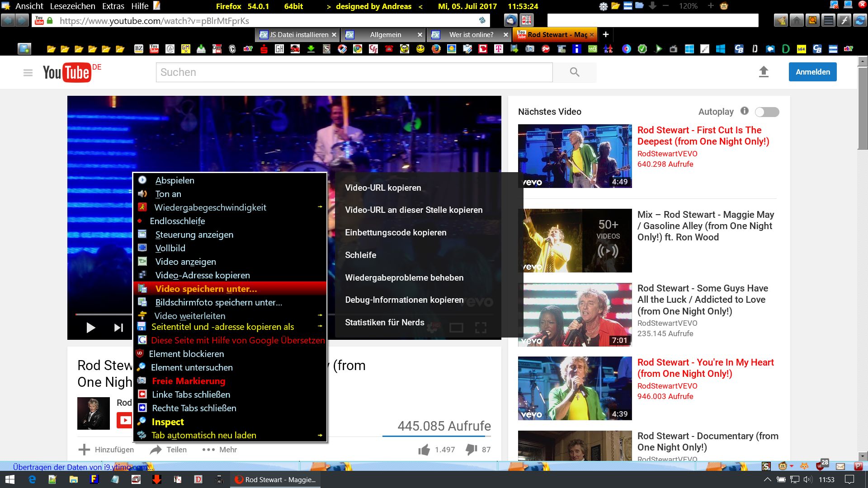This screenshot has width=868, height=488.
Task: Click the next video skip icon
Action: pos(118,328)
